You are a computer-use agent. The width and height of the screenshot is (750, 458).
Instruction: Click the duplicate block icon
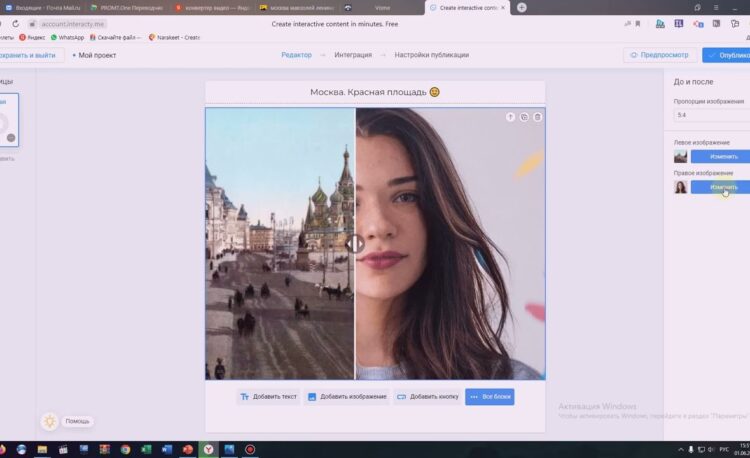524,117
